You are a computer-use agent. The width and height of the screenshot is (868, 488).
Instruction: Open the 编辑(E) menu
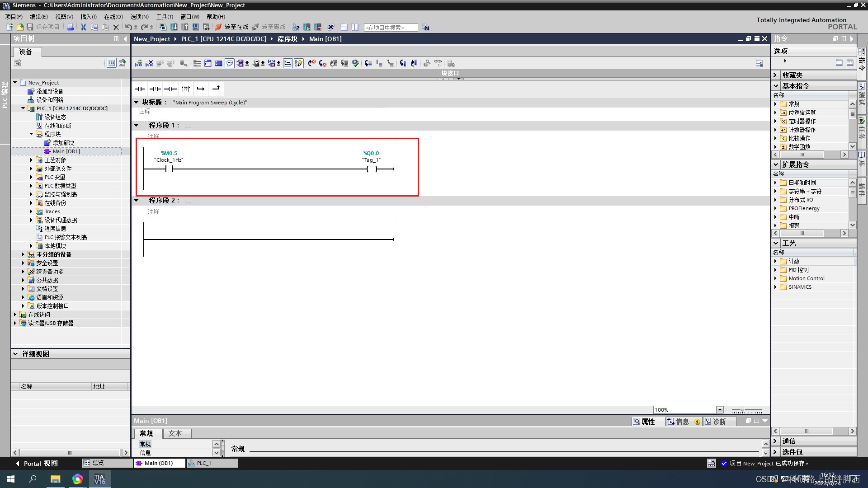(39, 17)
